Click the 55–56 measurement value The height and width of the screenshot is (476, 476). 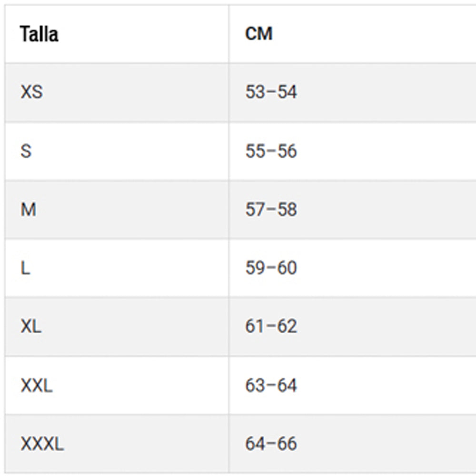271,151
